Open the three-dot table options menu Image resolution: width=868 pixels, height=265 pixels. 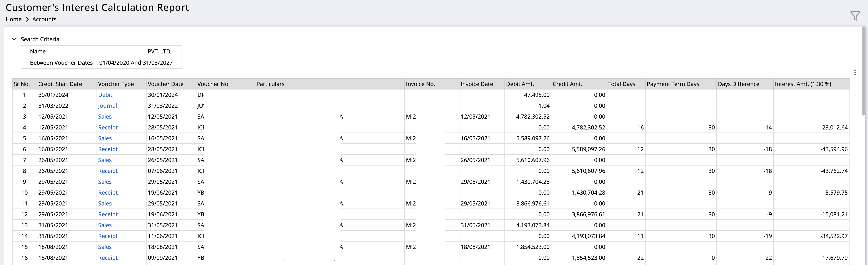pyautogui.click(x=855, y=73)
